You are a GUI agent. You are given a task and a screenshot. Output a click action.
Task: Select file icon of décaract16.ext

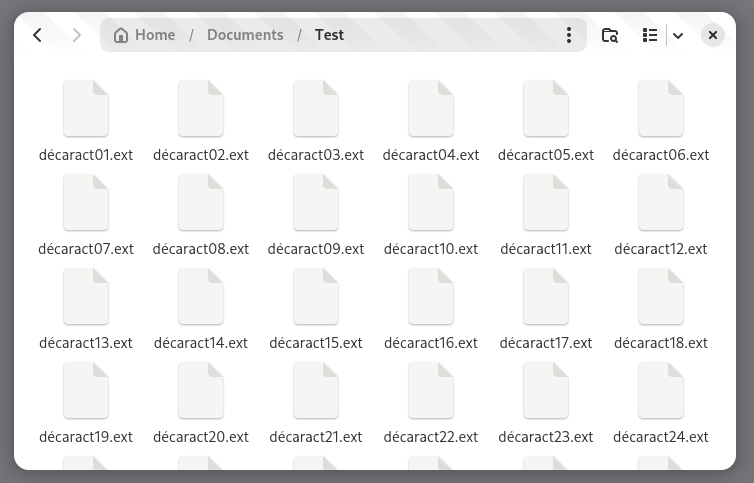pyautogui.click(x=430, y=296)
